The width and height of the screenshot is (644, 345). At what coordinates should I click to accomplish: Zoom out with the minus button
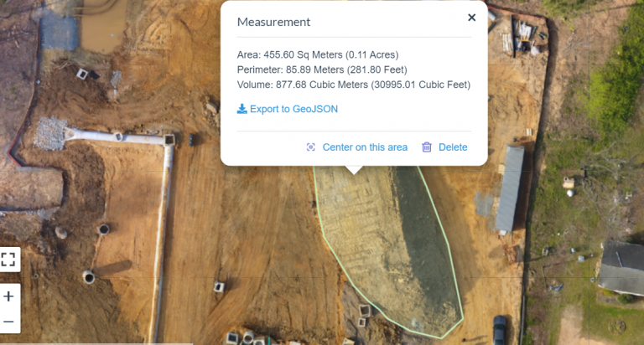8,322
